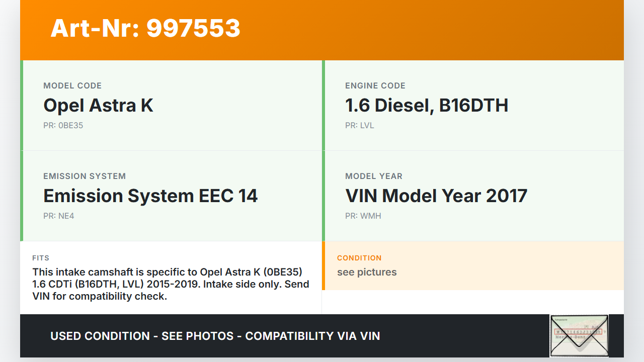Click the PR: NE4 code

pos(58,216)
